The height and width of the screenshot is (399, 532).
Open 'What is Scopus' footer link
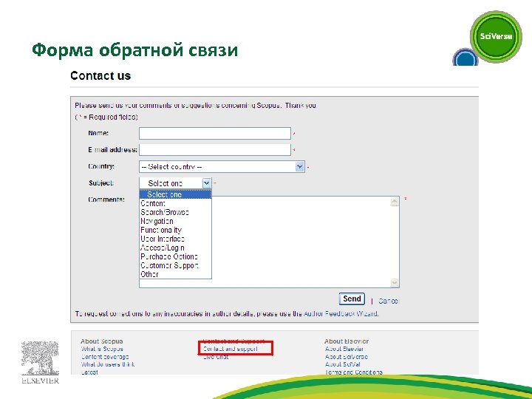[x=102, y=349]
